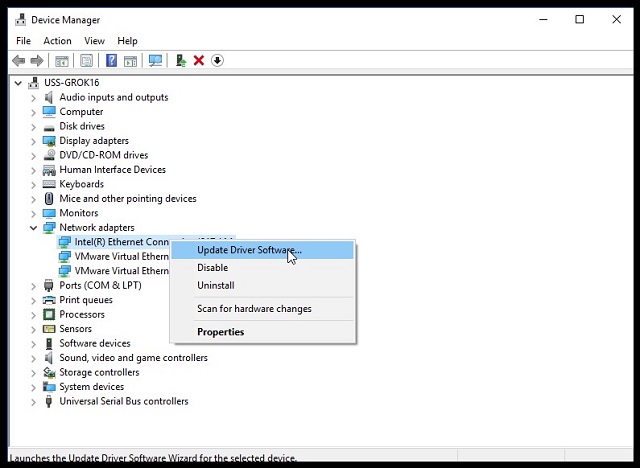This screenshot has width=640, height=468.
Task: Click the Back arrow toolbar icon
Action: [x=18, y=61]
